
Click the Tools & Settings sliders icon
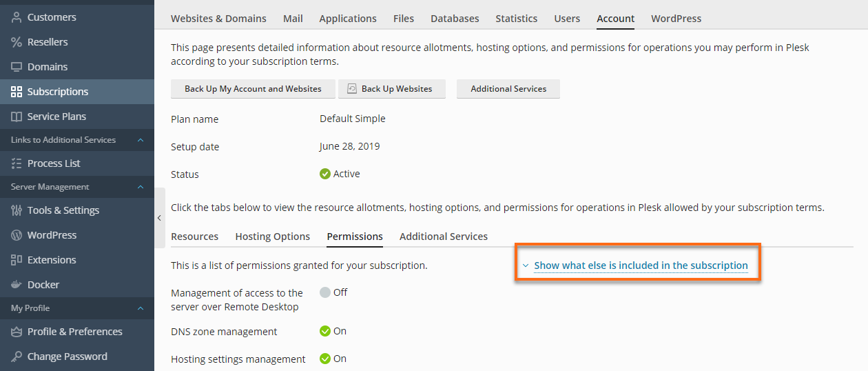pyautogui.click(x=17, y=210)
